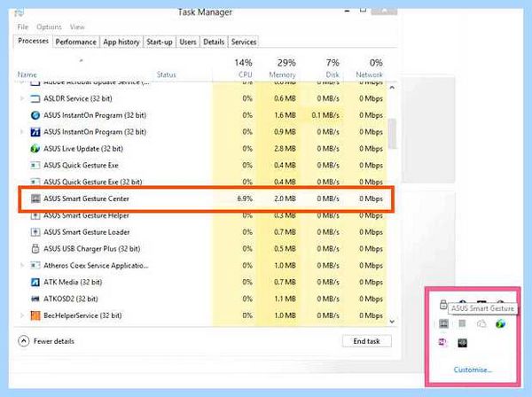532x397 pixels.
Task: Click the ASUS Live Update process icon
Action: click(35, 149)
